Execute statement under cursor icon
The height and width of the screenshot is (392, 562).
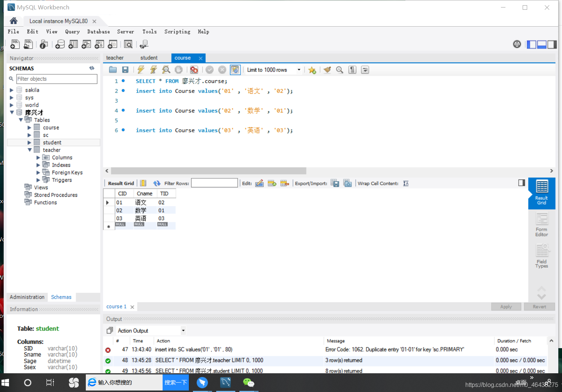point(154,70)
